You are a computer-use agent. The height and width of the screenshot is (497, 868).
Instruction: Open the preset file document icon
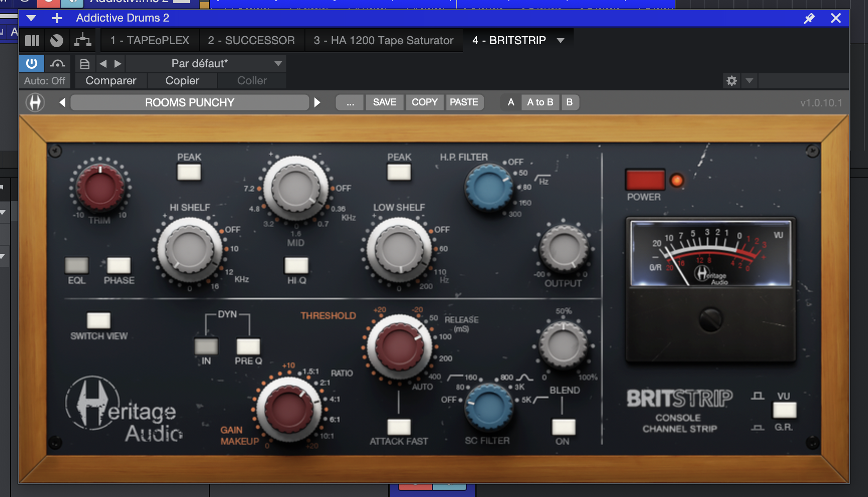85,64
